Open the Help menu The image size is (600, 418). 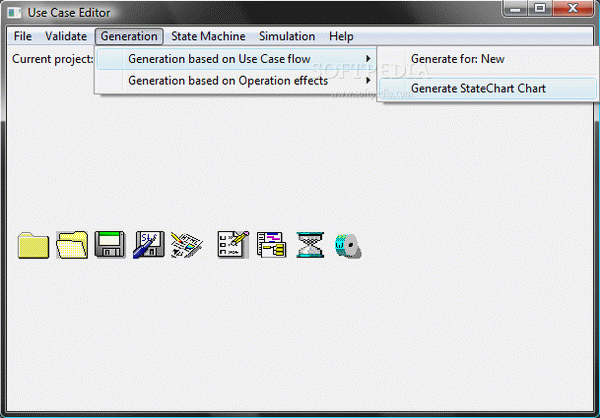(x=341, y=36)
